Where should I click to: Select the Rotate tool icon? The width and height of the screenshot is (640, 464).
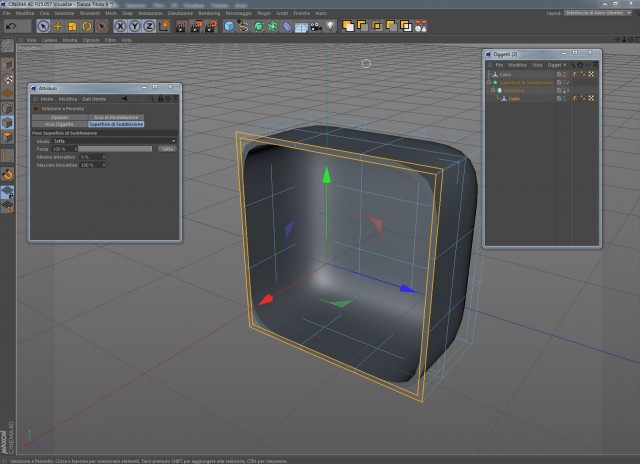tap(87, 27)
